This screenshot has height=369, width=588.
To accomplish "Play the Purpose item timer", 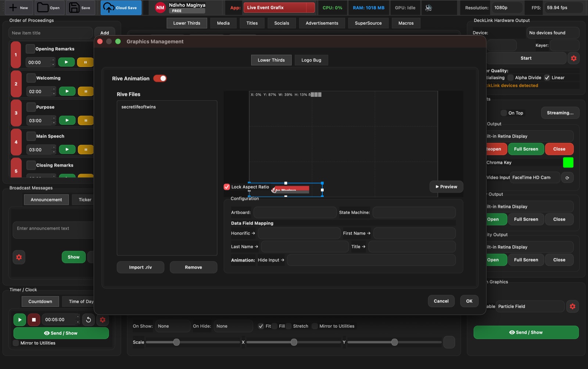I will click(67, 120).
